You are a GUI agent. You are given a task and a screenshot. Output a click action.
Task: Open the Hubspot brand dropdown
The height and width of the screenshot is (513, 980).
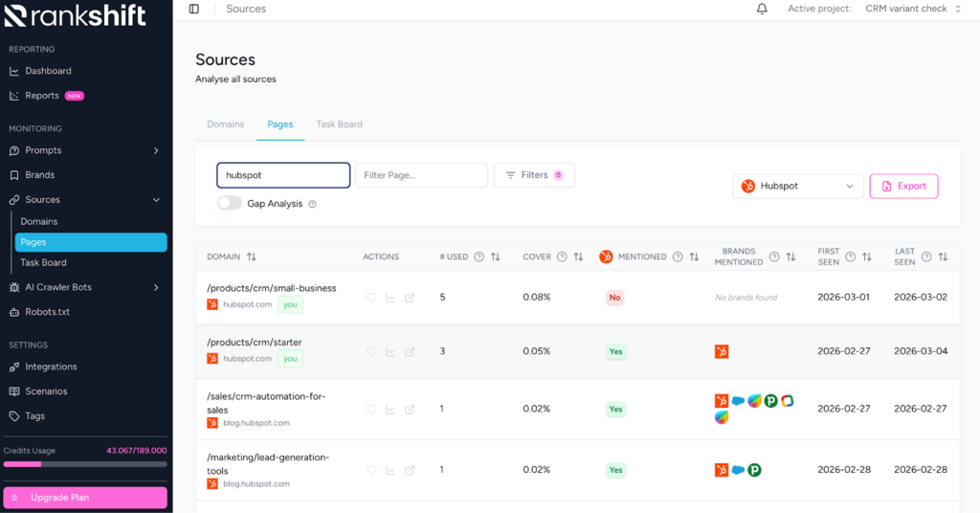(798, 186)
